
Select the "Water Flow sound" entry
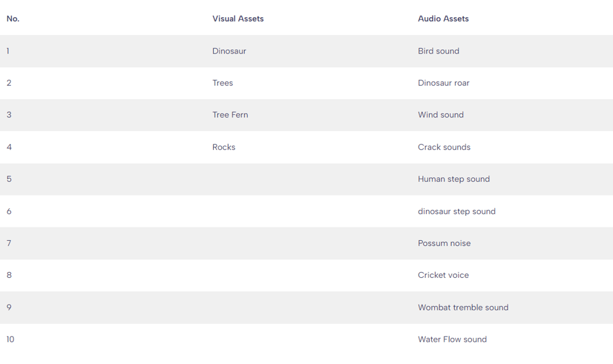(452, 339)
